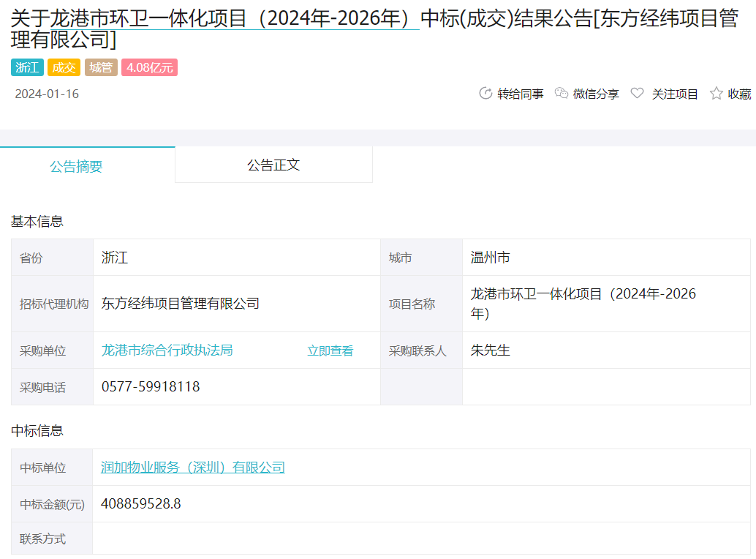Select the agency 东方经纬项目管理有限公司 cell
The width and height of the screenshot is (756, 559).
(x=237, y=304)
